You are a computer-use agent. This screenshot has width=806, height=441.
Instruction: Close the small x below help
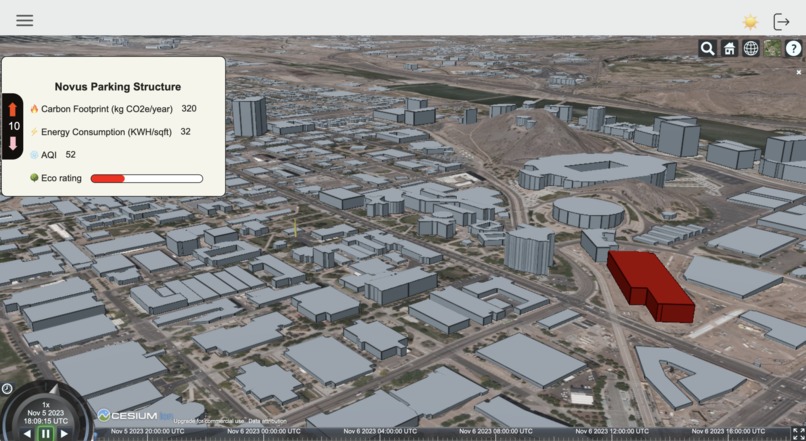(x=799, y=72)
